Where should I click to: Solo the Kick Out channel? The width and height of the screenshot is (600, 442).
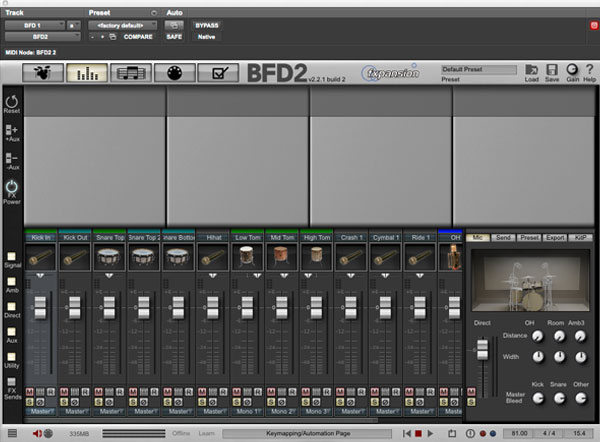tap(64, 402)
